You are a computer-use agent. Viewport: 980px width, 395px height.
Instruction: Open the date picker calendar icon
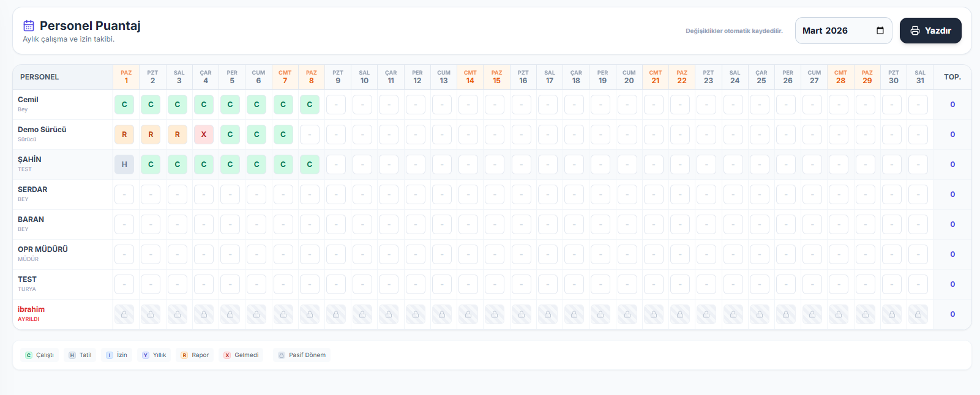tap(880, 31)
